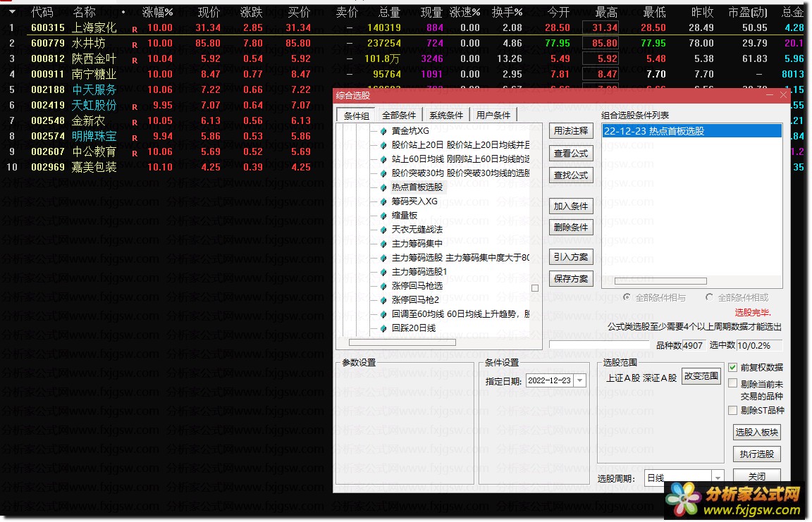Select 22-12-23 热点首板选股 in condition list
812x522 pixels.
pyautogui.click(x=692, y=132)
